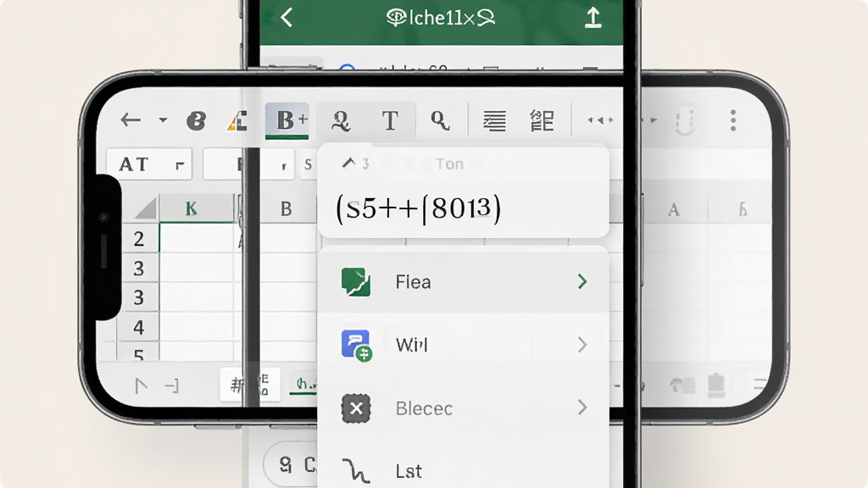Select row header 2
Screen dimensions: 868x488
tap(138, 238)
